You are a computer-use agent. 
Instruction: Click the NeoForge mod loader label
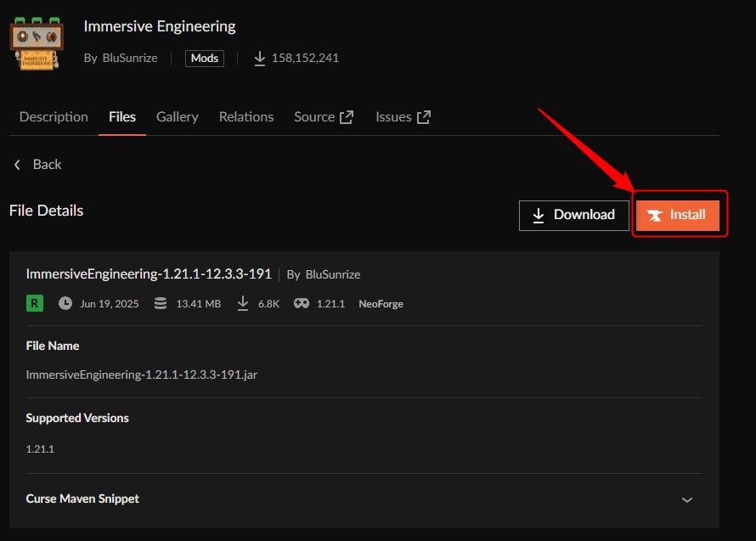(x=381, y=304)
